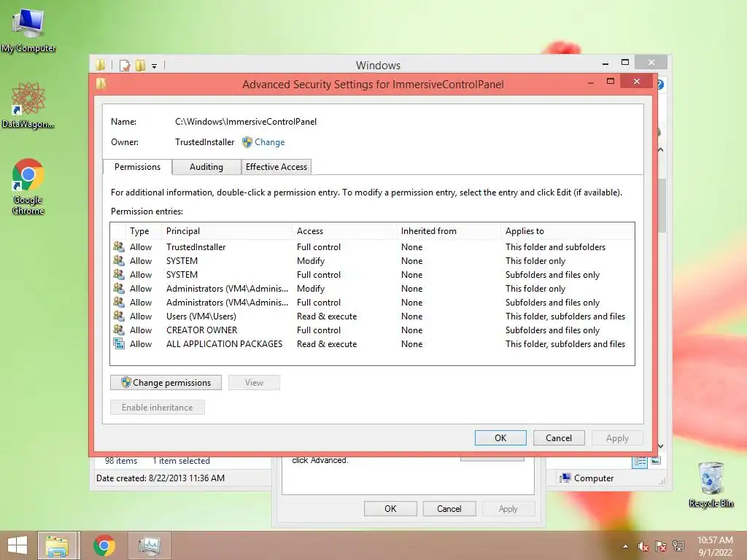The image size is (747, 560).
Task: Click the '98 items' status text
Action: point(121,461)
